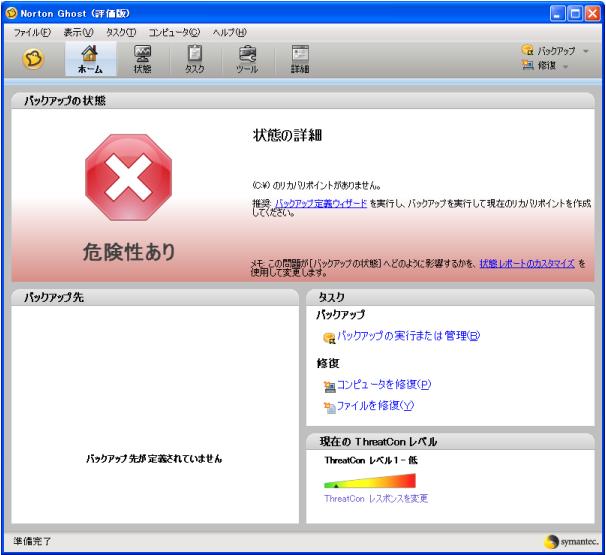Image resolution: width=606 pixels, height=555 pixels.
Task: Expand the 修復 dropdown arrow at top right
Action: (x=565, y=67)
